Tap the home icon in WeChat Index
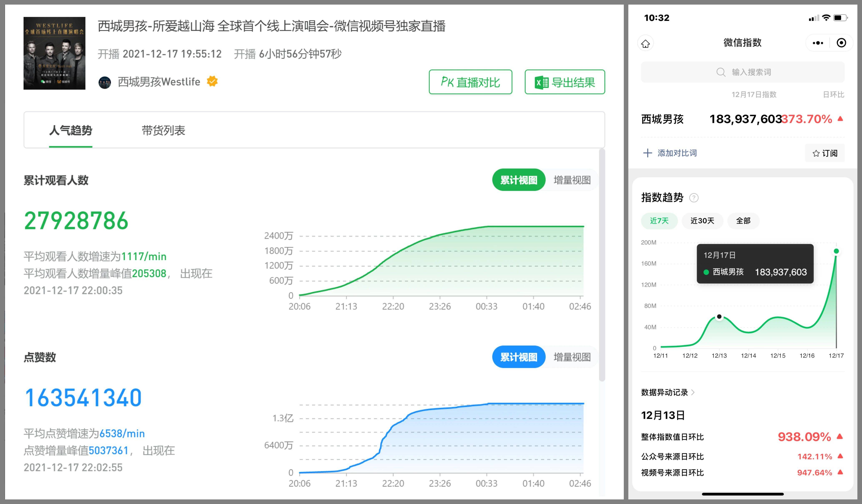Screen dimensions: 862x504 645,43
